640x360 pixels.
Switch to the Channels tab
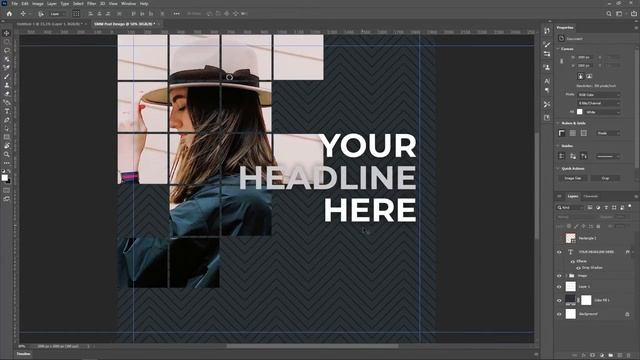click(590, 196)
